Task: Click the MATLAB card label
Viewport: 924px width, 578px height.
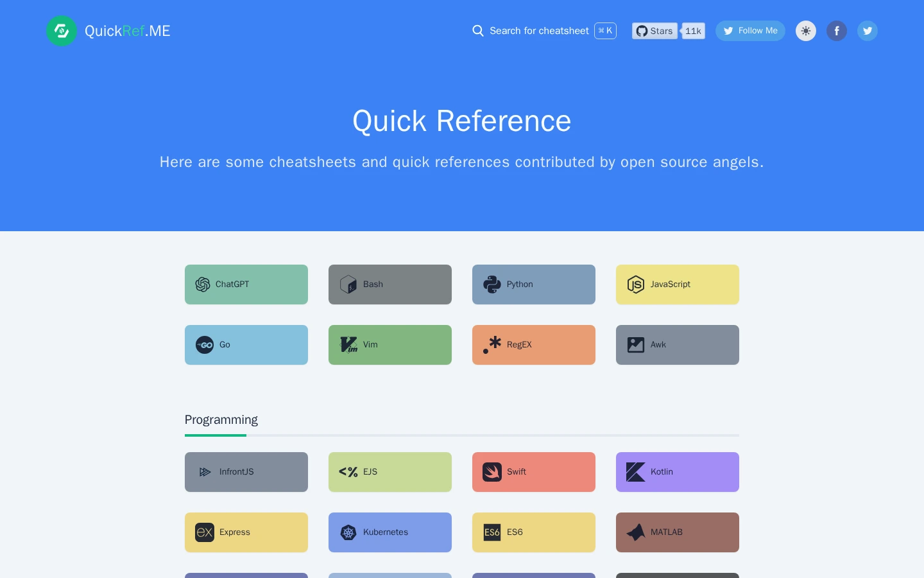Action: click(x=667, y=532)
